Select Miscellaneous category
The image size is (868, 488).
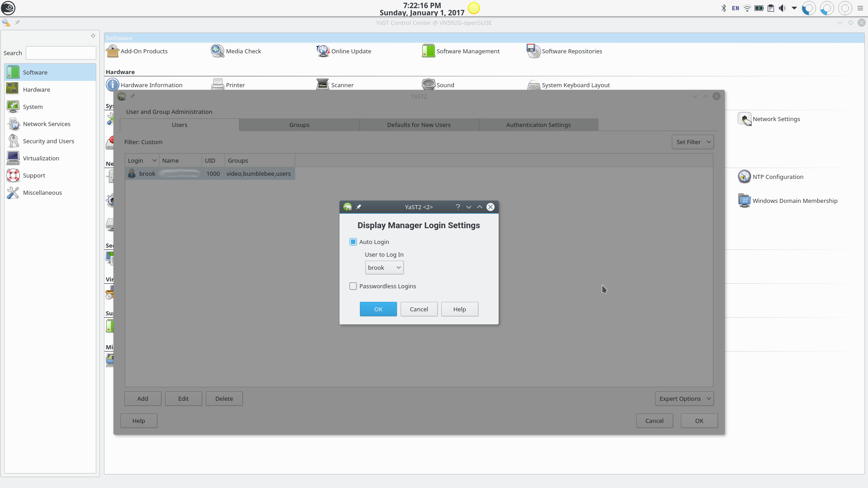point(50,192)
